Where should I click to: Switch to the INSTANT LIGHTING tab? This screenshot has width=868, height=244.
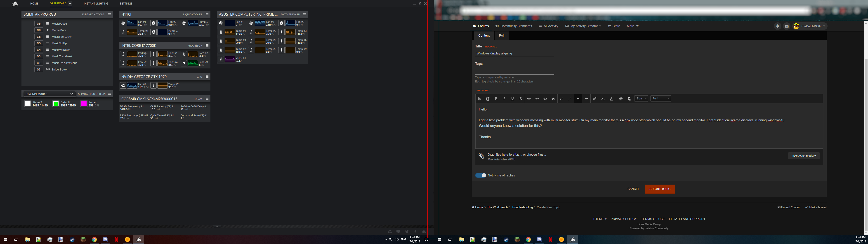tap(96, 4)
